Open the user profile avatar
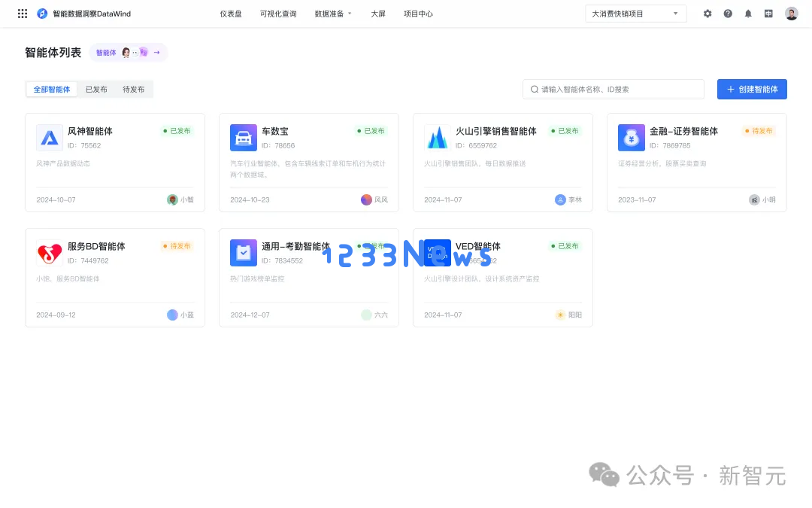 click(x=791, y=14)
